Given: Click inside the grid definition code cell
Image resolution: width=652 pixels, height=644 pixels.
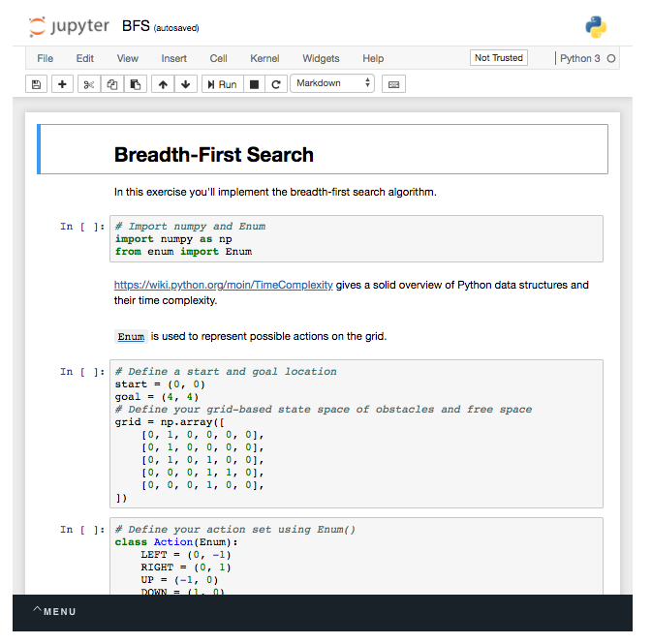Looking at the screenshot, I should click(357, 434).
